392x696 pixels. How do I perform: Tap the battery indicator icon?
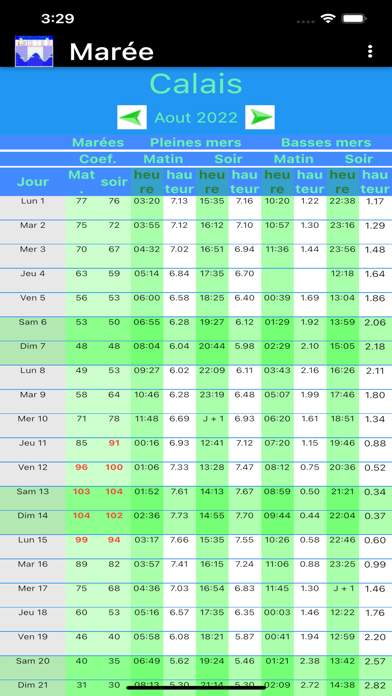pos(353,19)
